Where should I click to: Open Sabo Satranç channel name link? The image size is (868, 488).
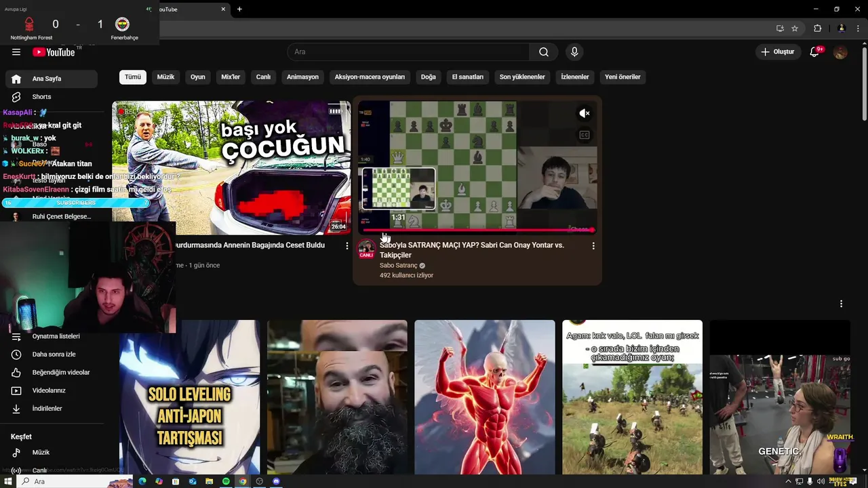(x=399, y=266)
